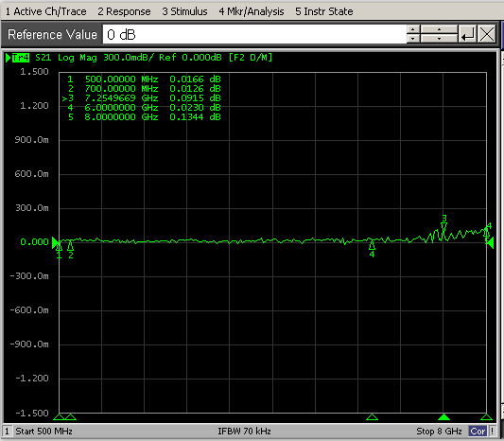Click the IFBW 70 kHz label

pos(244,431)
